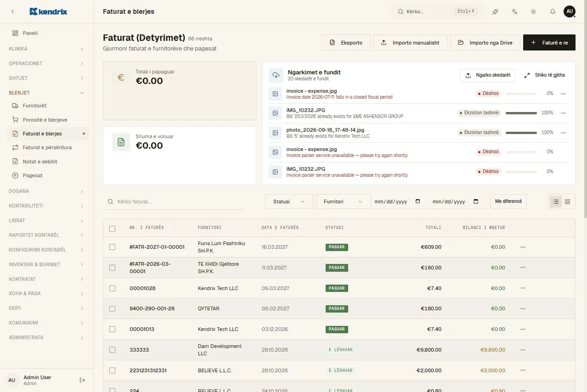The image size is (587, 392).
Task: Open the global Kërko search box
Action: tap(438, 11)
